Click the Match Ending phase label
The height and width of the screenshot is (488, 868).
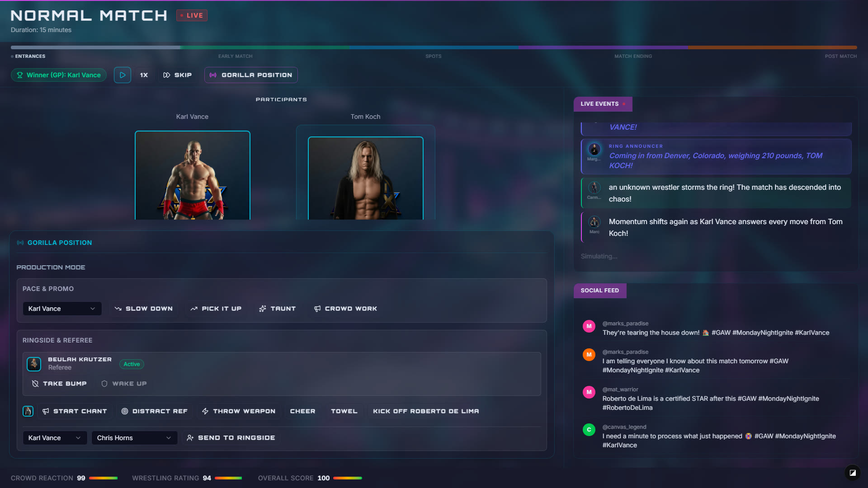pyautogui.click(x=633, y=56)
